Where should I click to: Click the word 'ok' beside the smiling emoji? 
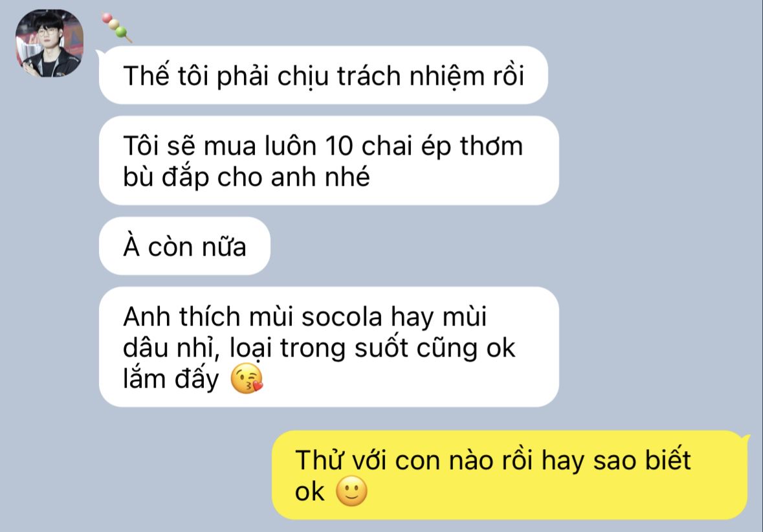point(309,492)
